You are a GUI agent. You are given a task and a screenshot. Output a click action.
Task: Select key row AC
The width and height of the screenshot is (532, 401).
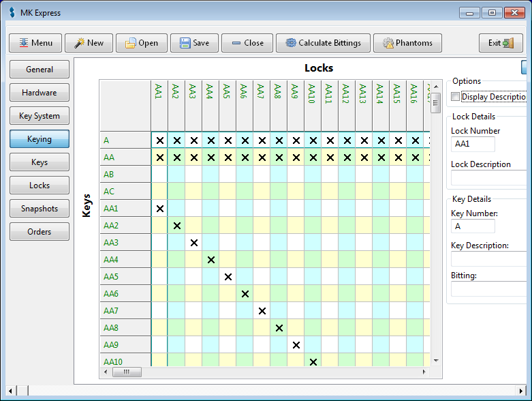tap(125, 191)
